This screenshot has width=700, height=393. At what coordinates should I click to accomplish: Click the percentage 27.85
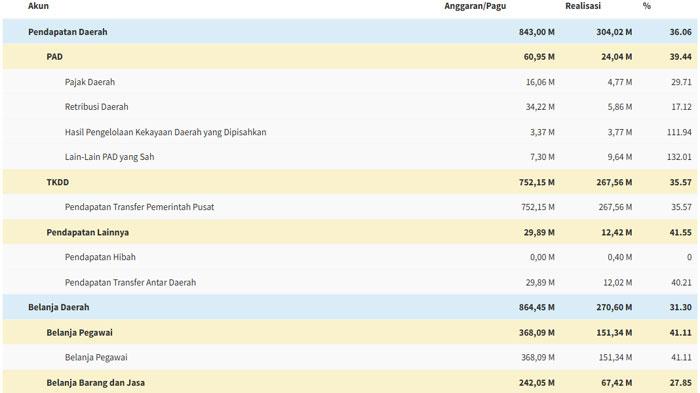pyautogui.click(x=680, y=383)
